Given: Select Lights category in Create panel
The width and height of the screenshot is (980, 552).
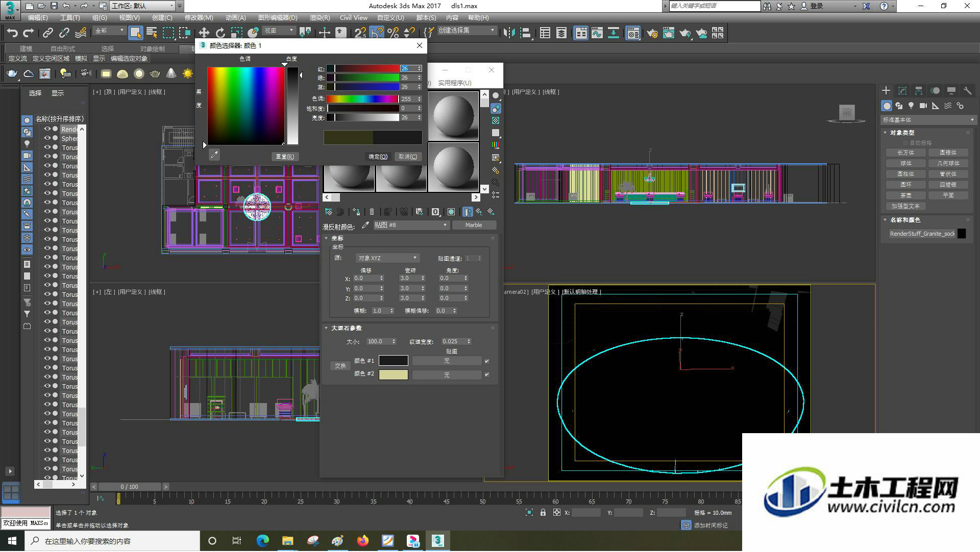Looking at the screenshot, I should 911,106.
